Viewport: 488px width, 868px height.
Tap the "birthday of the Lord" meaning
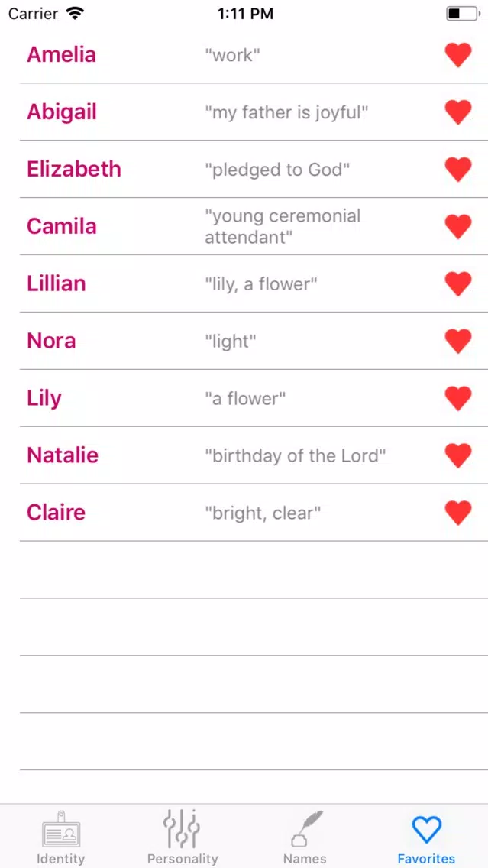[296, 455]
